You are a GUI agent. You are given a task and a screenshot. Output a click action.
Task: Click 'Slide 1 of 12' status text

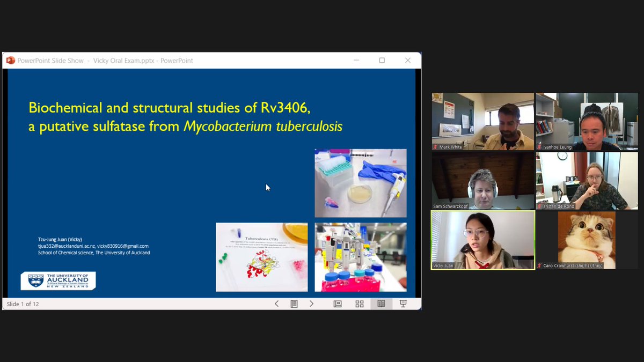[23, 304]
